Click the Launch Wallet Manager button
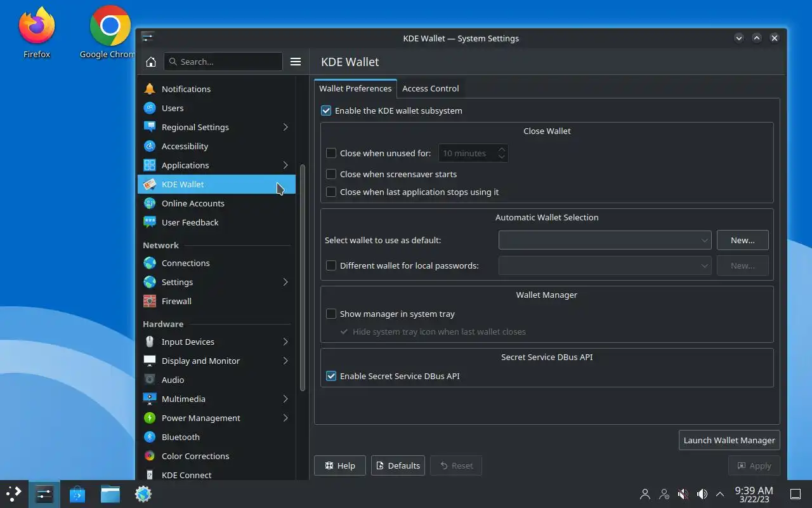812x508 pixels. point(730,440)
